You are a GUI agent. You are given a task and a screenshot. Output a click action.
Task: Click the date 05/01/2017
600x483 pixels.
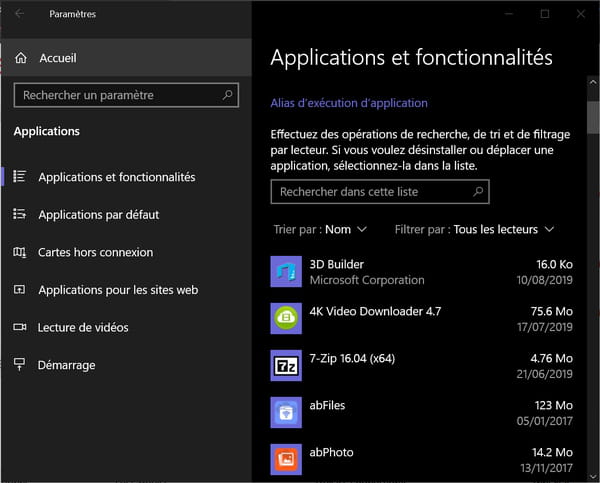545,421
